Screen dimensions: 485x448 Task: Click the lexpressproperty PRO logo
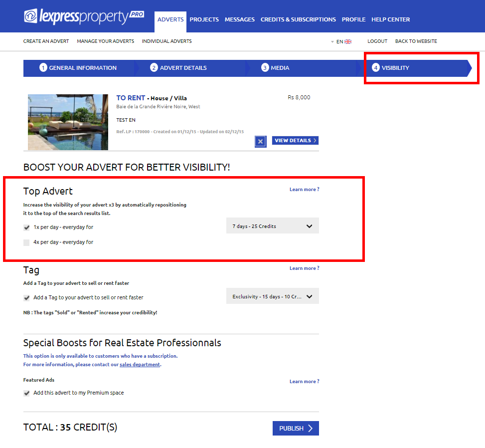(84, 16)
